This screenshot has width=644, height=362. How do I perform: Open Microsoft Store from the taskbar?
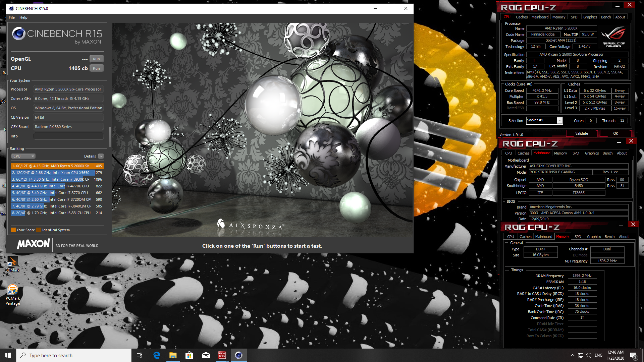pyautogui.click(x=190, y=355)
